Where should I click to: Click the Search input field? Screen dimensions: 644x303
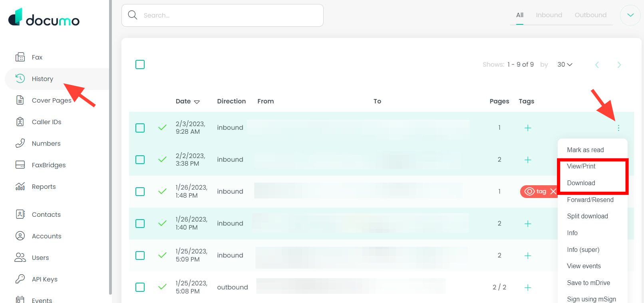[228, 16]
